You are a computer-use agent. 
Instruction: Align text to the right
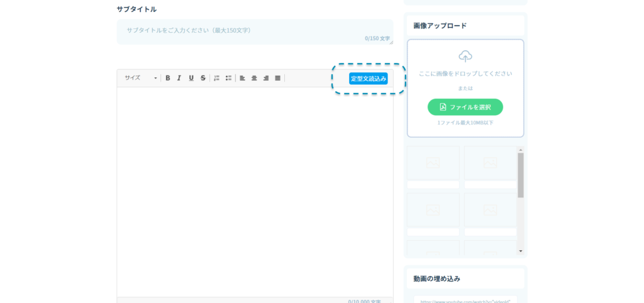[x=266, y=78]
